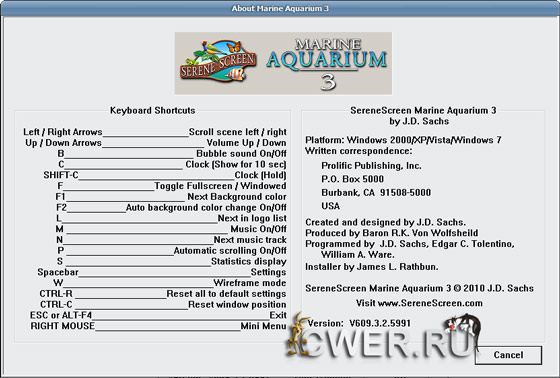This screenshot has width=560, height=378.
Task: Click 'Installer by James L. Rathbun.'
Action: click(372, 267)
